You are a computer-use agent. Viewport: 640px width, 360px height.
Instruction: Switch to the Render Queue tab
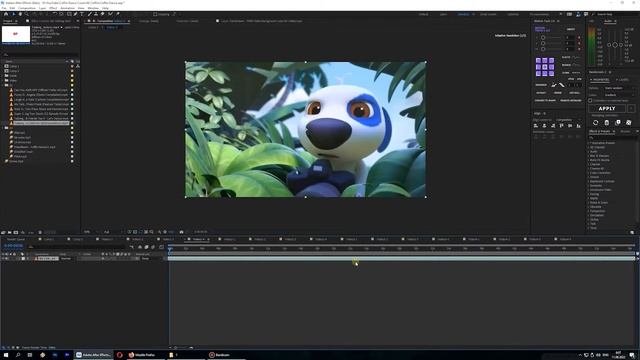16,239
